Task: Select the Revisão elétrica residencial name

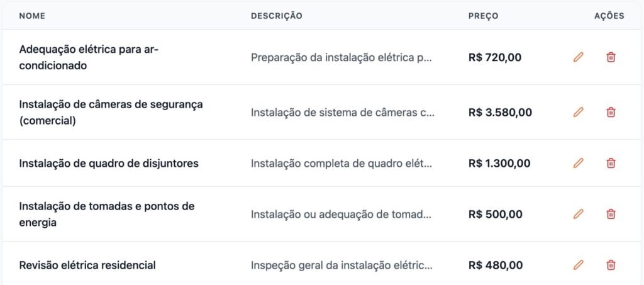Action: [x=87, y=265]
